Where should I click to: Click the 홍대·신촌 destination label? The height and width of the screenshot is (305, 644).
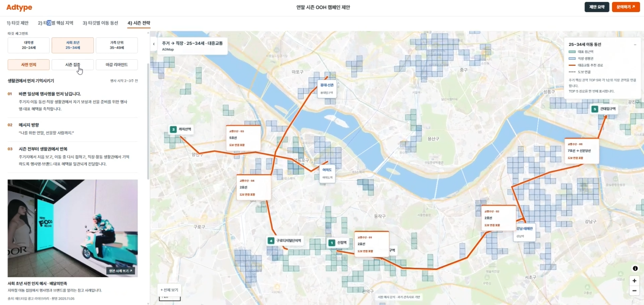(327, 89)
